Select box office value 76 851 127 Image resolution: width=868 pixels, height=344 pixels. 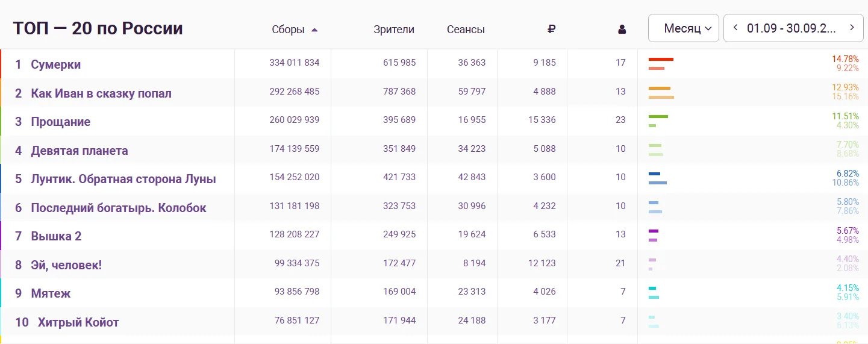(297, 321)
